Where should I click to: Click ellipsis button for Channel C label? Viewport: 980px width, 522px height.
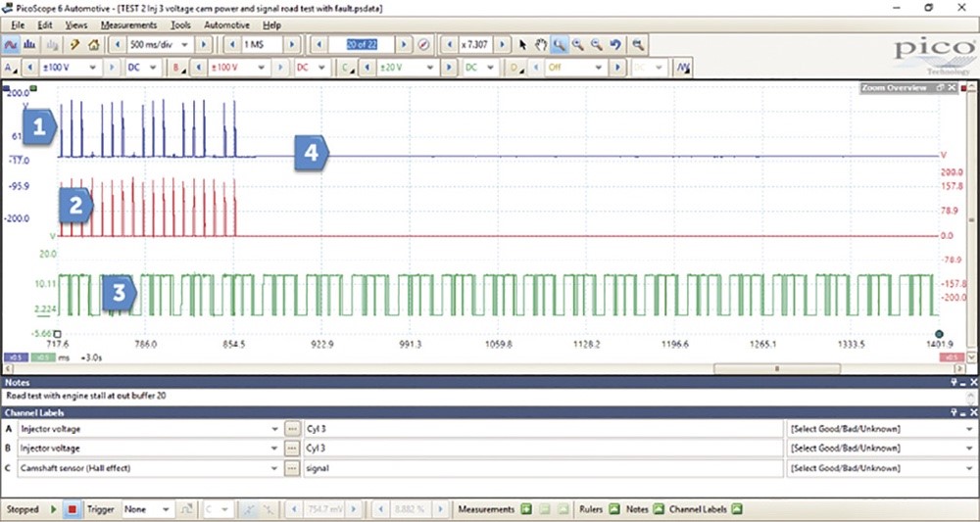coord(292,468)
